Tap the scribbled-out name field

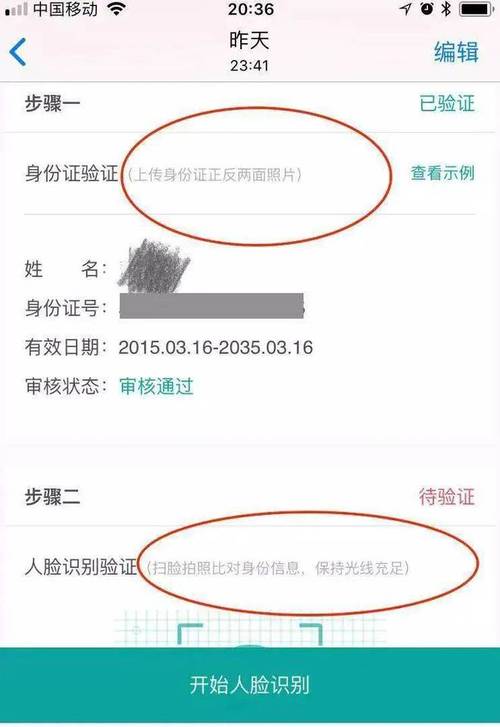coord(154,266)
